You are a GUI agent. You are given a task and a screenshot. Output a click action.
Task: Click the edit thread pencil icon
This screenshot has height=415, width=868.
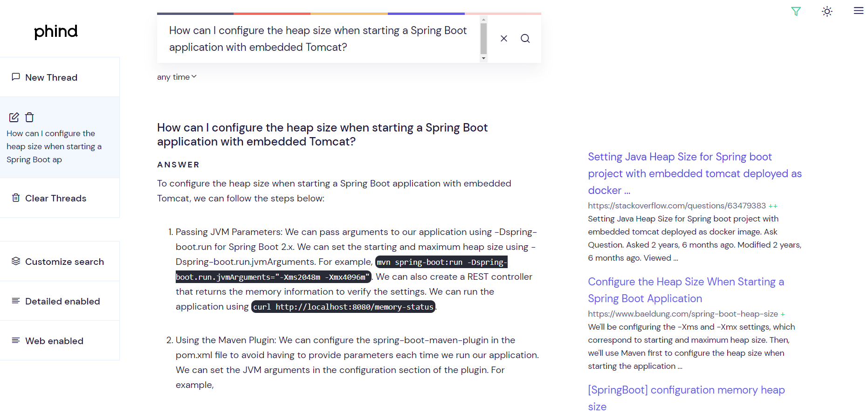14,117
